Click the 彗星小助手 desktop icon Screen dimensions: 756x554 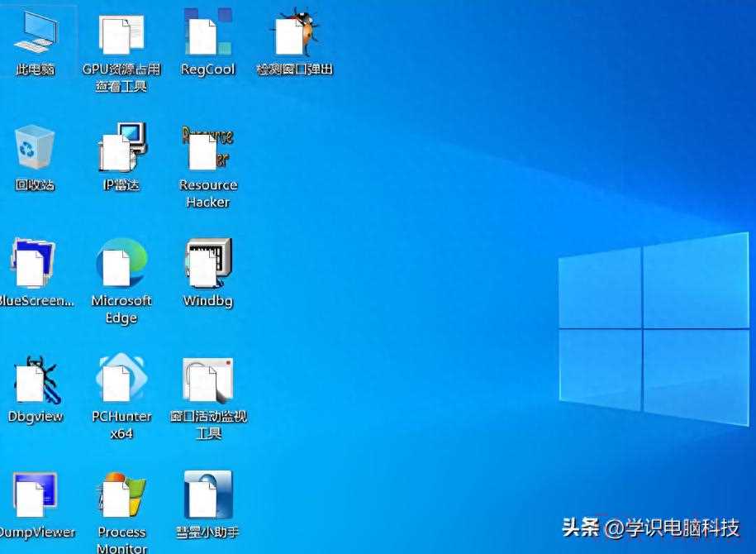coord(207,496)
